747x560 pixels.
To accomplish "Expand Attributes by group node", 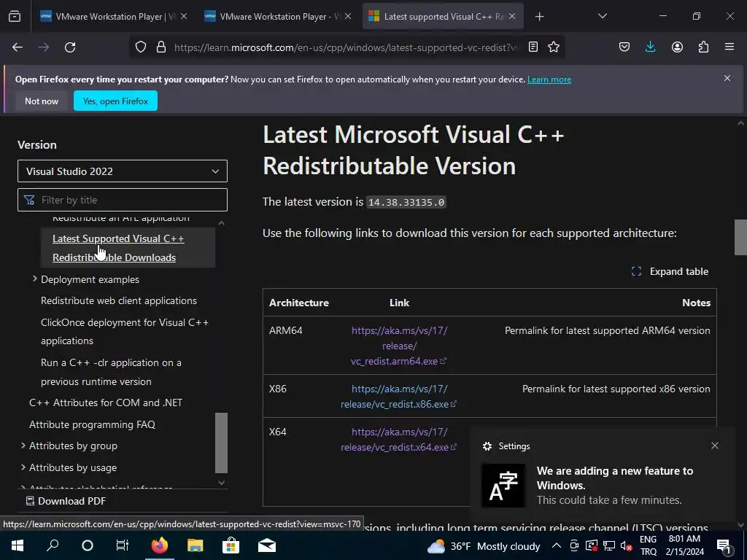I will coord(23,446).
